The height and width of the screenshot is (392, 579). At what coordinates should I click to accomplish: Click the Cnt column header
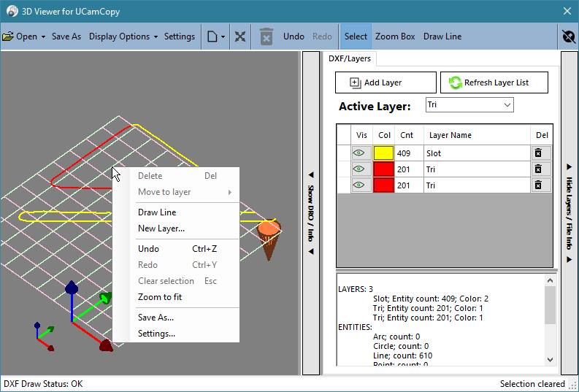pos(409,135)
